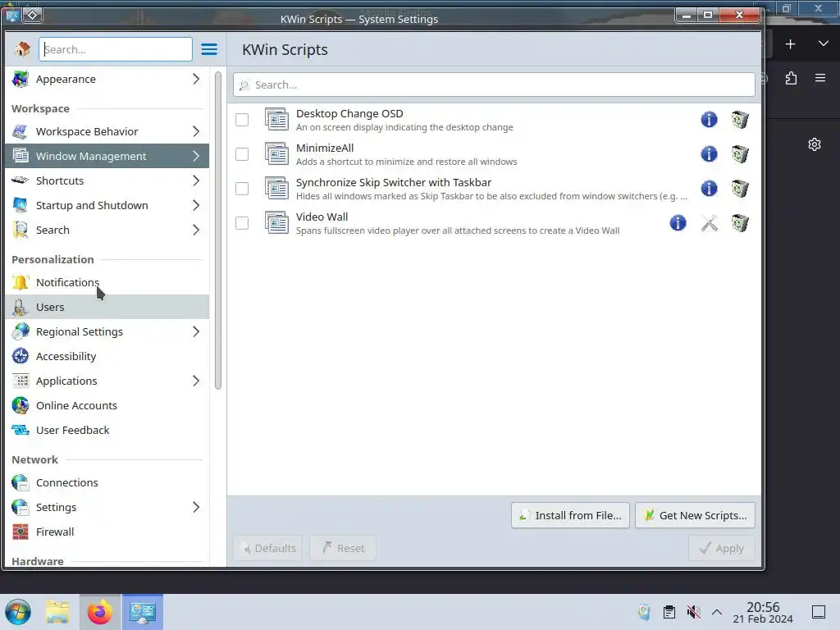Enable Synchronize Skip Switcher with Taskbar checkbox
The image size is (840, 630).
[242, 189]
